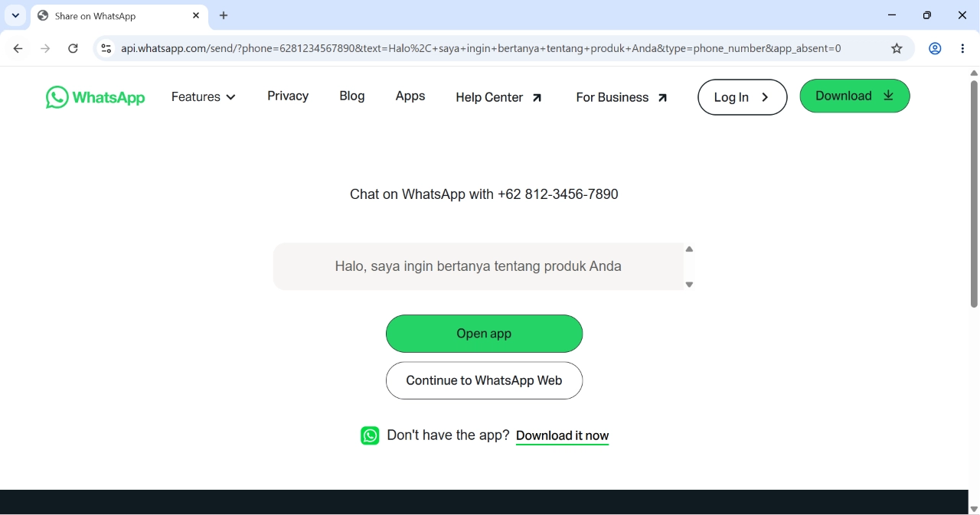Image resolution: width=980 pixels, height=515 pixels.
Task: Follow the Download it now link
Action: [x=562, y=435]
